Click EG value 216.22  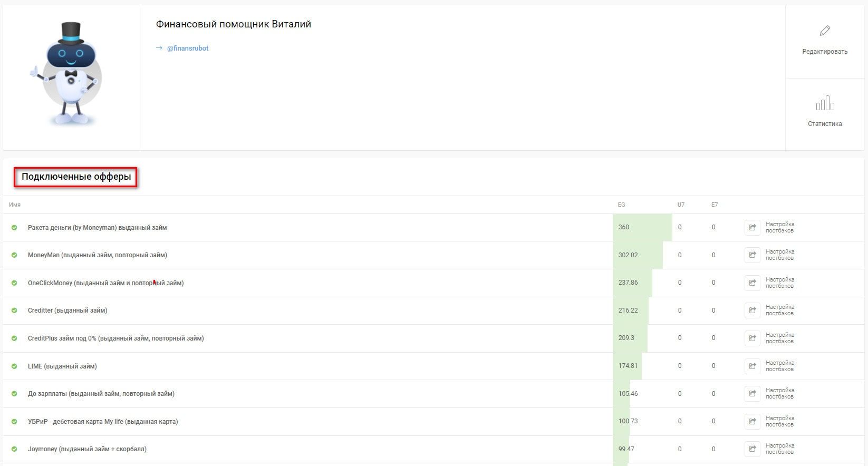point(628,310)
